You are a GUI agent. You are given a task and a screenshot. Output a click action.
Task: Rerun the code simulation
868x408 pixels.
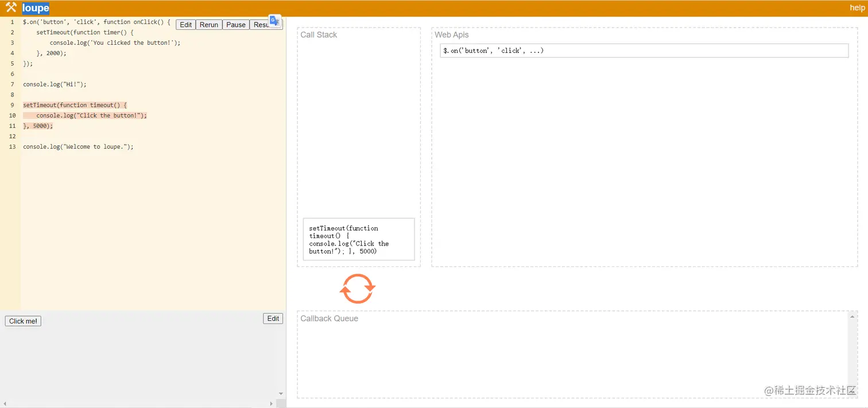[209, 25]
